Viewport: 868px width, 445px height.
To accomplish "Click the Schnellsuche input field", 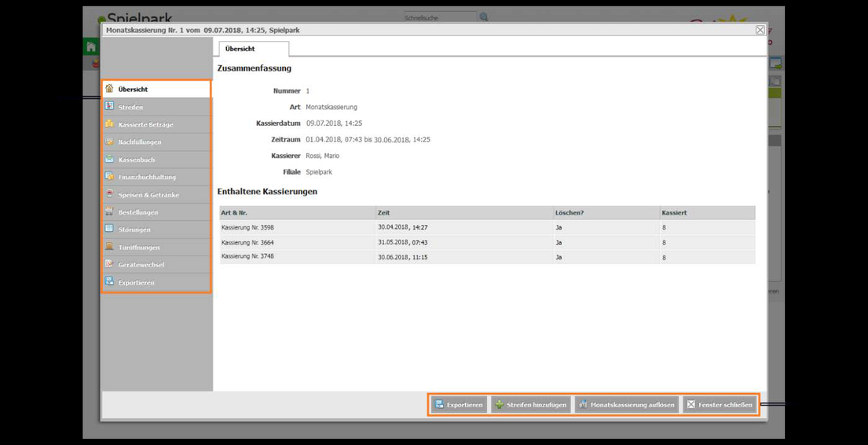I will click(x=440, y=18).
